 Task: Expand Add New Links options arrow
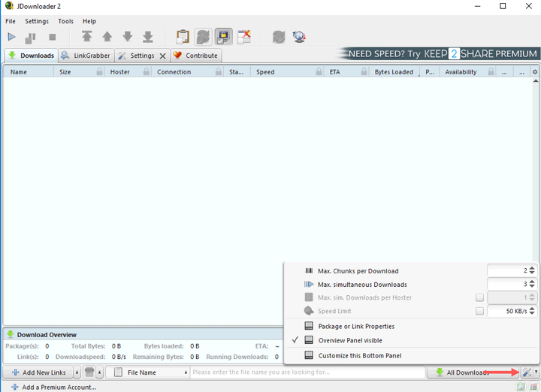point(77,372)
